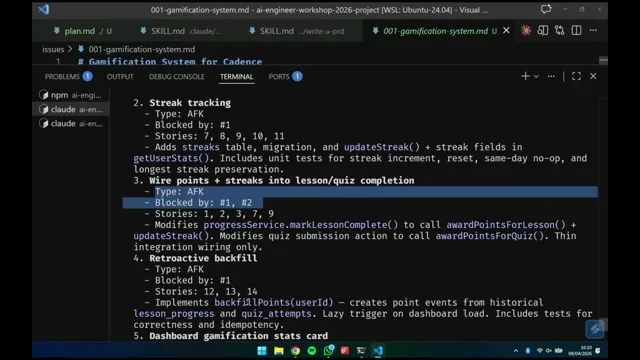The width and height of the screenshot is (640, 360).
Task: Click the 'Streak tracking' heading
Action: click(x=190, y=103)
